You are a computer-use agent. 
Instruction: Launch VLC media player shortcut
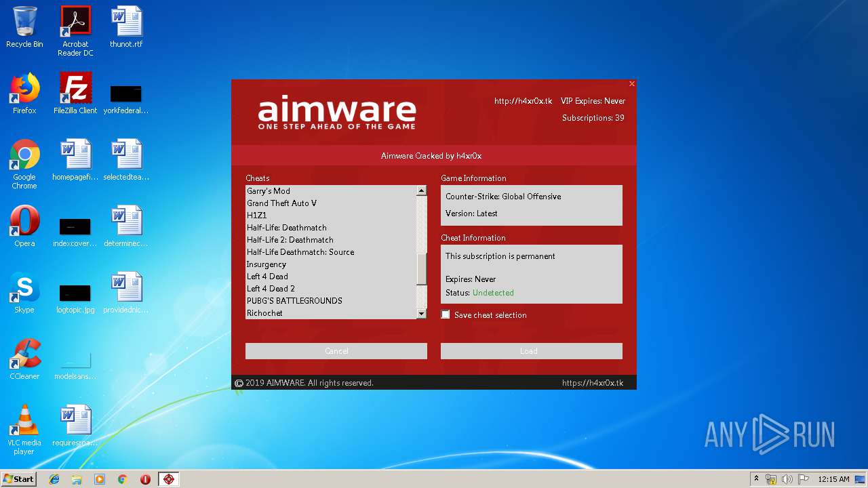click(24, 430)
